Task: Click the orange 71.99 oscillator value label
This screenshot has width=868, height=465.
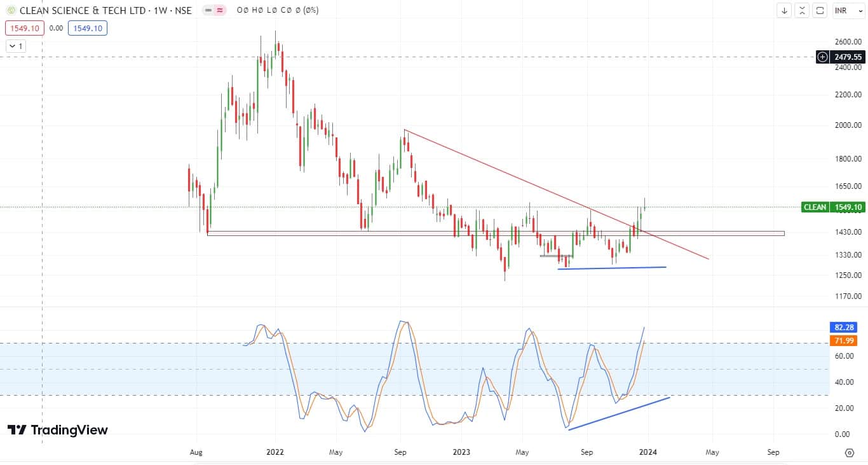Action: coord(844,341)
